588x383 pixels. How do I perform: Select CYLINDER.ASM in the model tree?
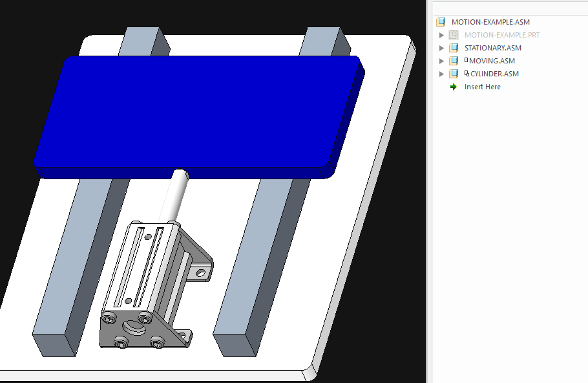pyautogui.click(x=496, y=73)
